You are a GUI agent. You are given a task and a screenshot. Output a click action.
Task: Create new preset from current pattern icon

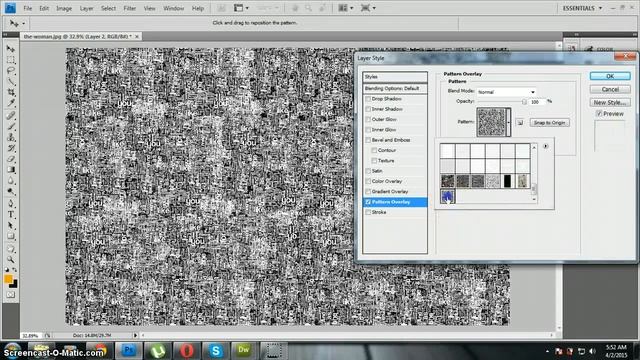coord(520,122)
